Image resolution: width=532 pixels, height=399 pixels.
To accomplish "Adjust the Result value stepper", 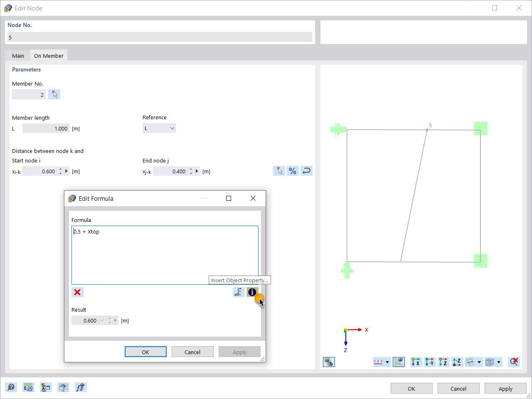I will 109,320.
